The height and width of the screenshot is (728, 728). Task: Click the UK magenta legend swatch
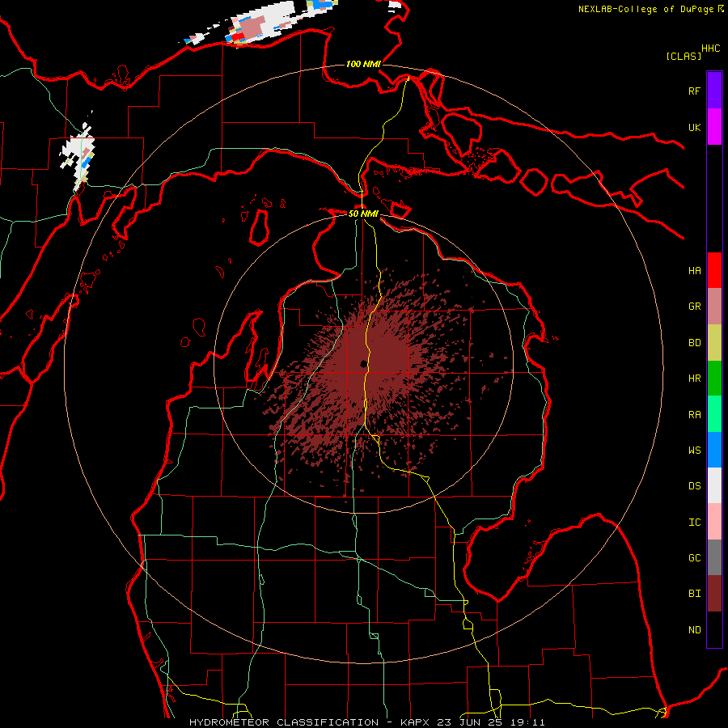click(714, 127)
